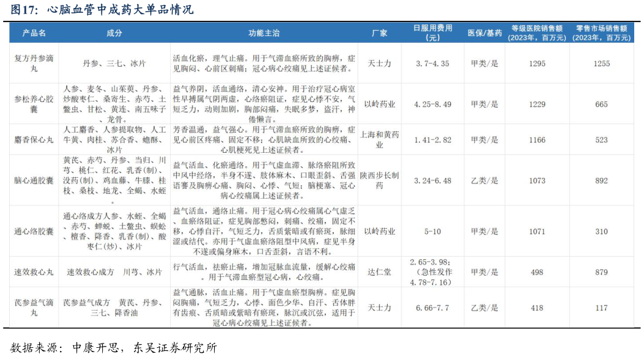Select the 麝香保心丸 product cell
644x357 pixels.
coord(34,140)
